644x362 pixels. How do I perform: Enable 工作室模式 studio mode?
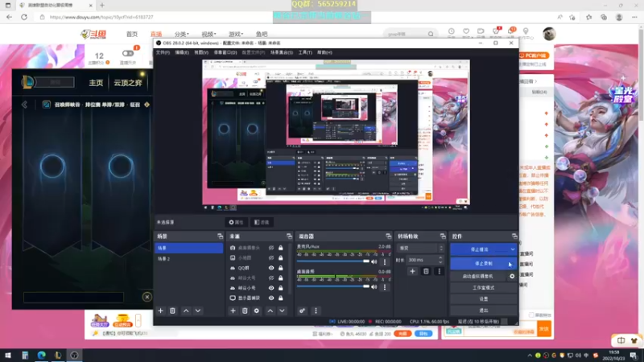(483, 288)
